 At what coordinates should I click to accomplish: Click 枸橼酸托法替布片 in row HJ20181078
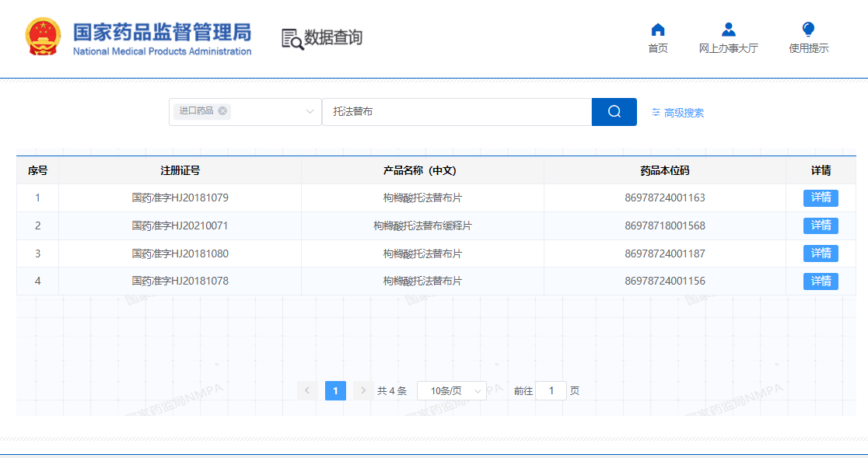(x=422, y=281)
